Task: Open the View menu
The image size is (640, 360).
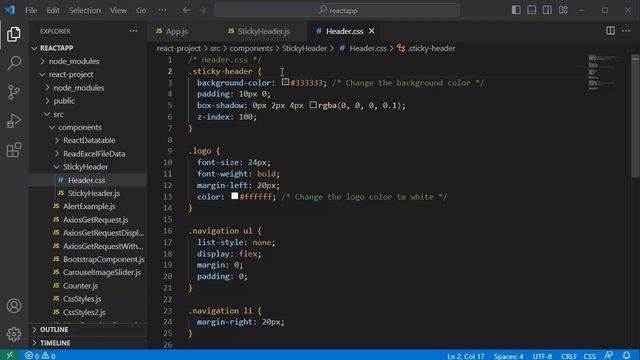Action: coord(118,10)
